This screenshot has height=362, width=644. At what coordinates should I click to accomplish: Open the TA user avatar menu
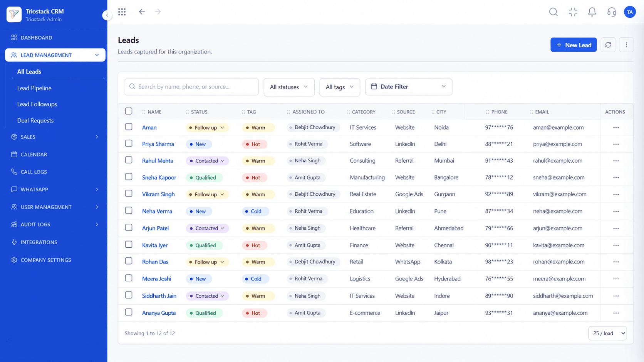[x=630, y=12]
